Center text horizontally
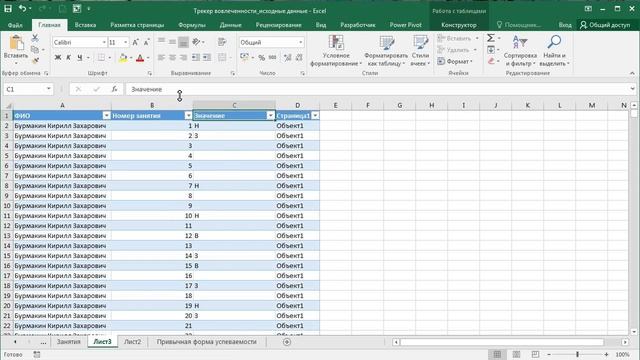 pyautogui.click(x=172, y=58)
